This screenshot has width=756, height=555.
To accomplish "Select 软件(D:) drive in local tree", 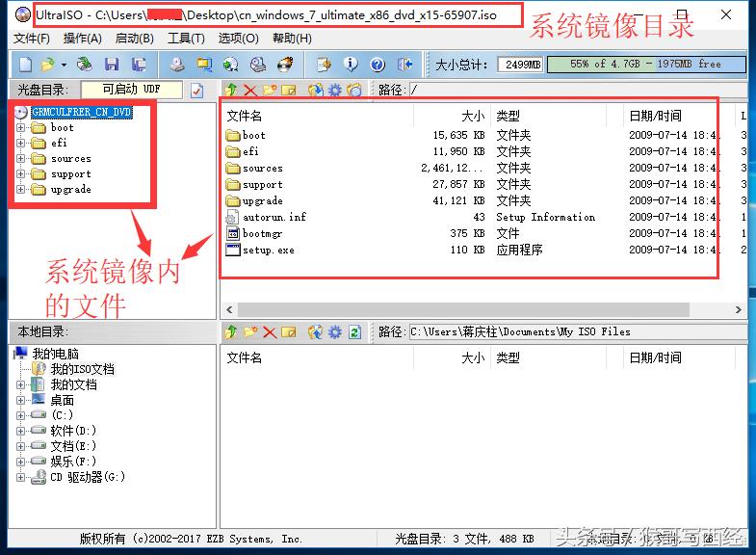I will pos(73,431).
